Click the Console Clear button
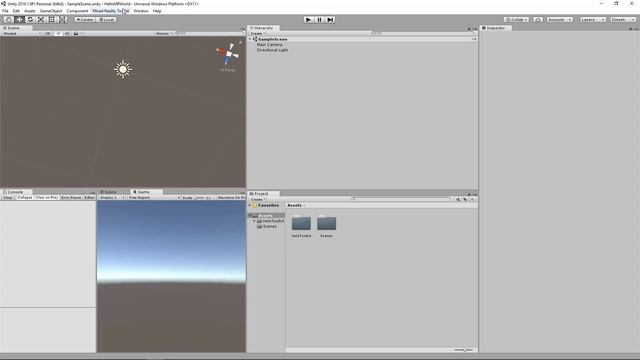This screenshot has width=640, height=360. (x=8, y=198)
